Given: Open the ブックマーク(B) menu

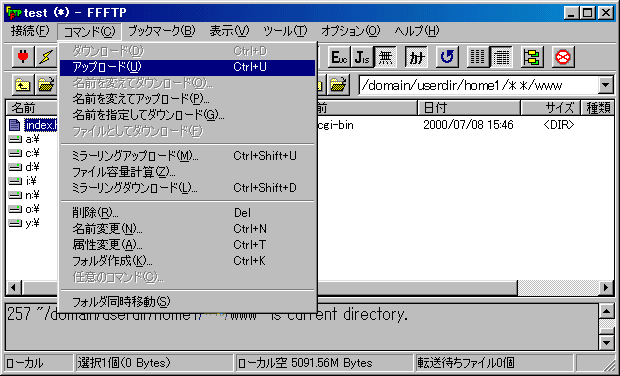Looking at the screenshot, I should click(x=161, y=31).
